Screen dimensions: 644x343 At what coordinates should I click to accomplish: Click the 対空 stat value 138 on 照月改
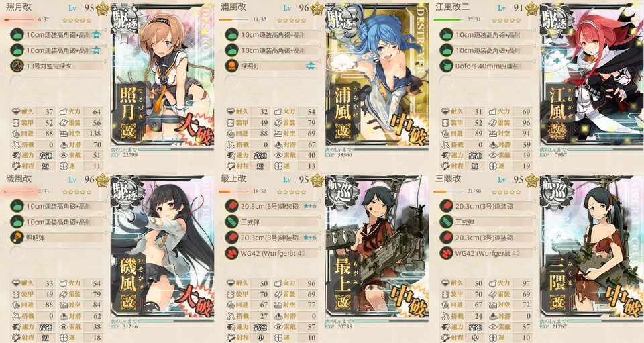tap(95, 134)
